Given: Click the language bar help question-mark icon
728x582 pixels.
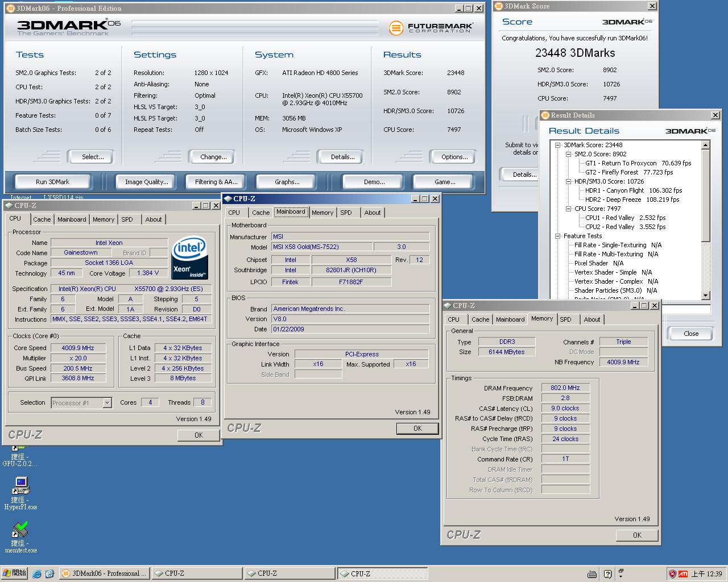Looking at the screenshot, I should point(607,574).
